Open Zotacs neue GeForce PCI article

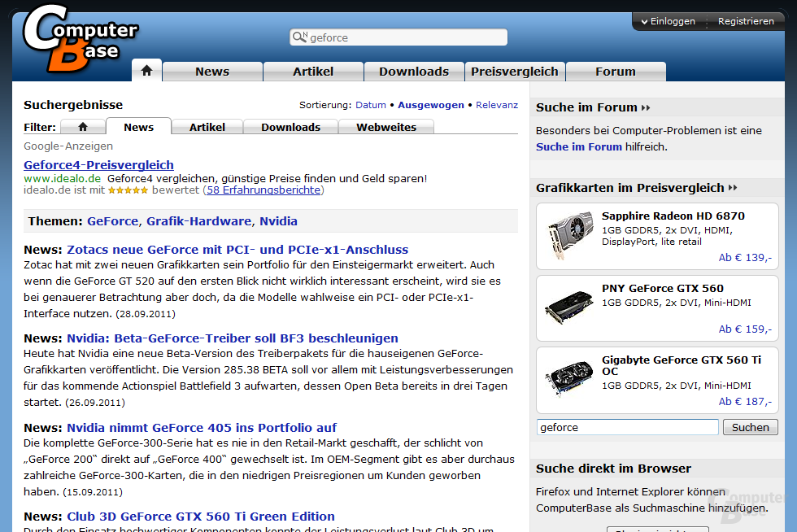[237, 250]
